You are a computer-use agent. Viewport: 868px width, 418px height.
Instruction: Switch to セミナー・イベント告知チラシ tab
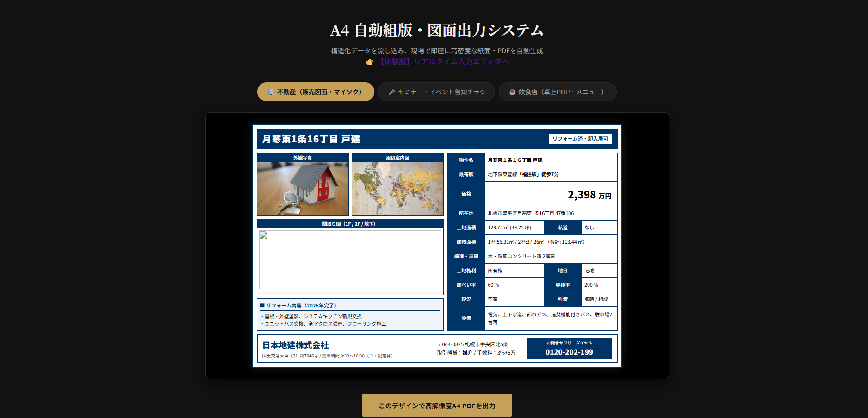[436, 92]
